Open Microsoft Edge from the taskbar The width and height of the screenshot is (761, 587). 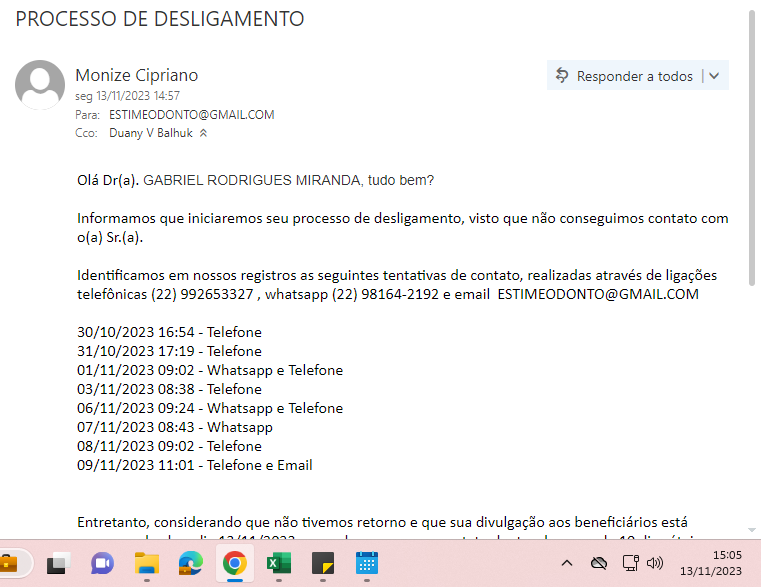click(x=190, y=563)
